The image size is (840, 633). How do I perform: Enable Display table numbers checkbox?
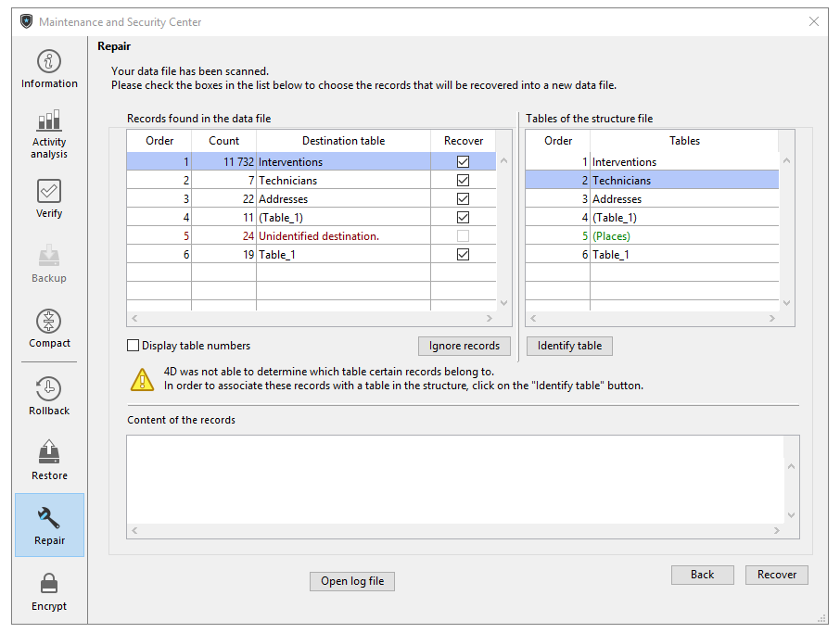point(134,346)
